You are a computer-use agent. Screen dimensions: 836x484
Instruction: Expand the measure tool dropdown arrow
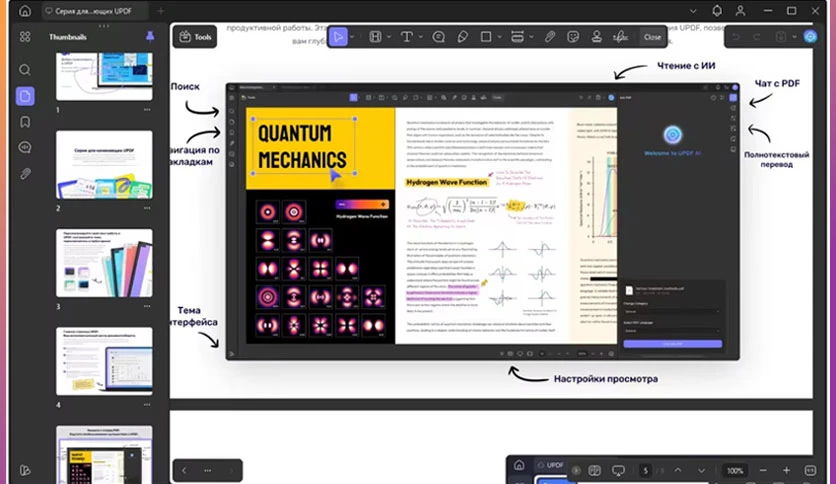click(532, 37)
